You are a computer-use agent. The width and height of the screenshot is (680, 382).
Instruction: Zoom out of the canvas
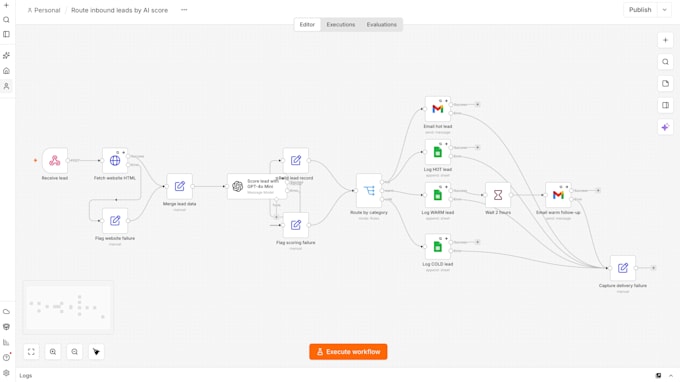coord(75,352)
